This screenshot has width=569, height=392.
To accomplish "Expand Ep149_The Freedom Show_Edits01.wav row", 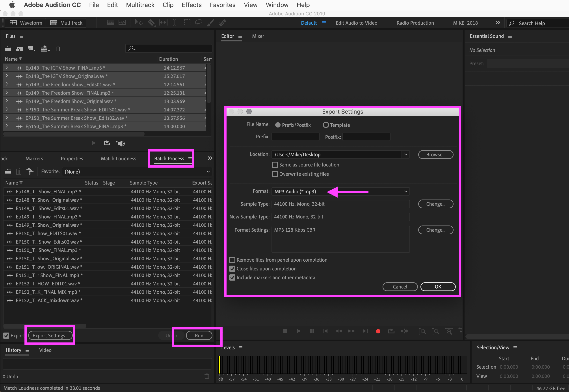I will coord(7,84).
